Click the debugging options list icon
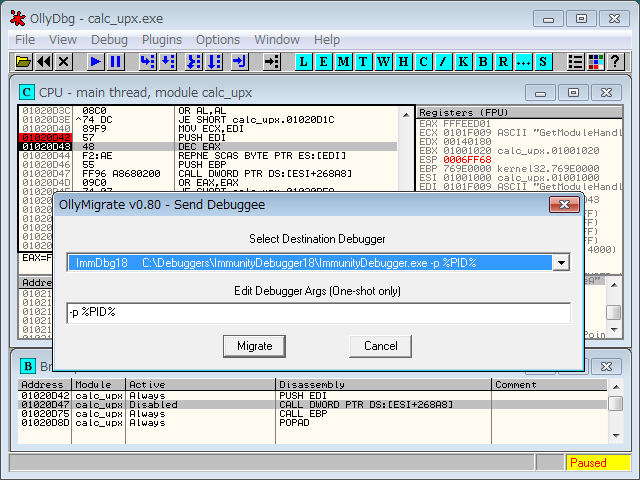The width and height of the screenshot is (640, 480). [x=576, y=62]
